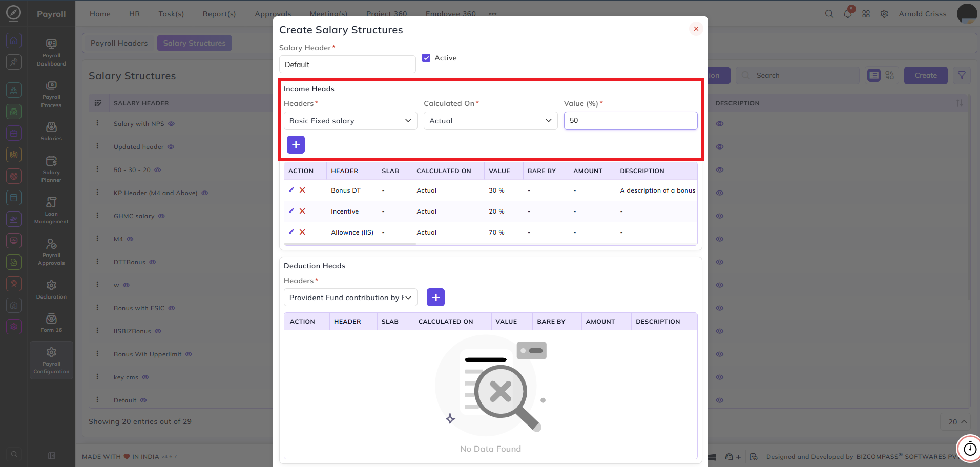Delete the Bonus DT row
Screen dimensions: 980x467
coord(302,190)
